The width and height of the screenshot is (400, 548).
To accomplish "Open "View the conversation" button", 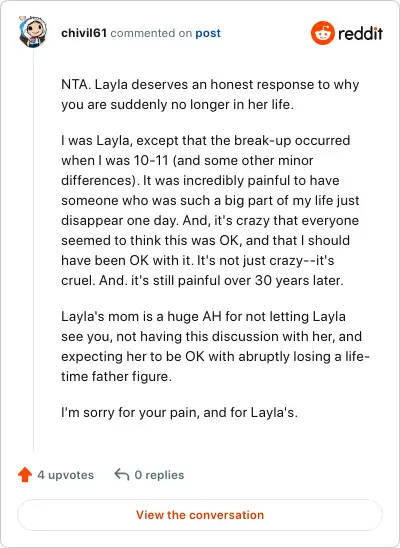I will tap(200, 515).
